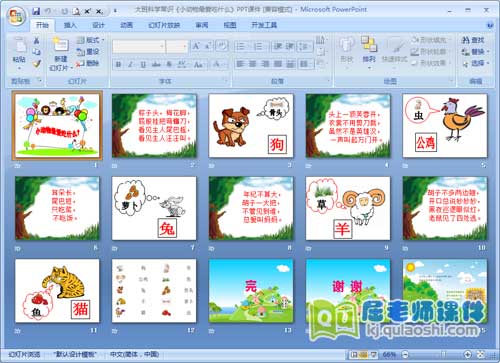Reset slide layout with 重设
Viewport: 500px width, 363px height.
[88, 52]
